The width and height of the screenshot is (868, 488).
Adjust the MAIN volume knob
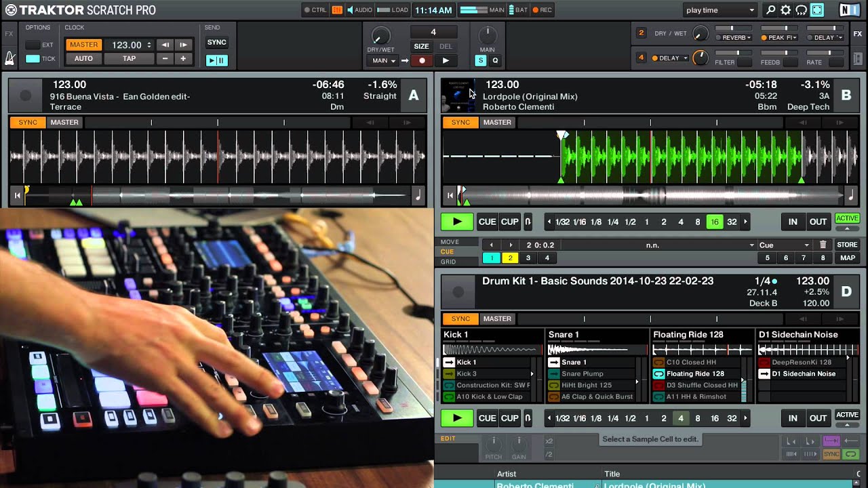pyautogui.click(x=487, y=36)
